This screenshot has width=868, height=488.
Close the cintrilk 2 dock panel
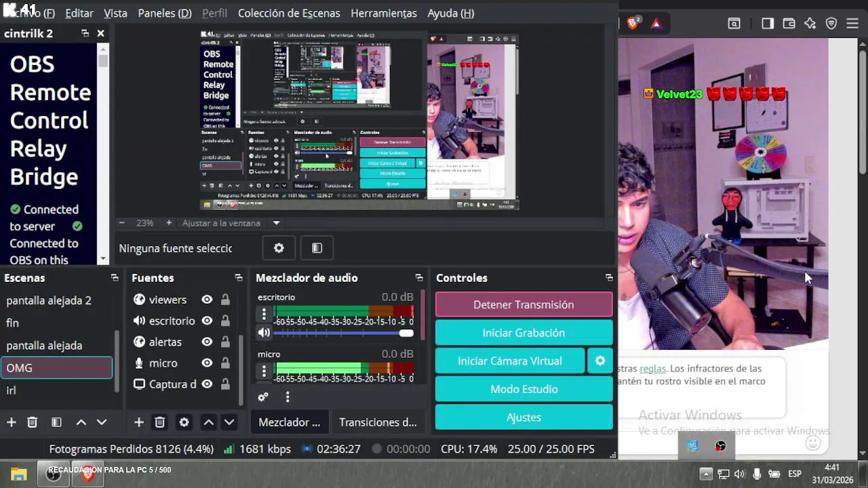click(x=100, y=33)
